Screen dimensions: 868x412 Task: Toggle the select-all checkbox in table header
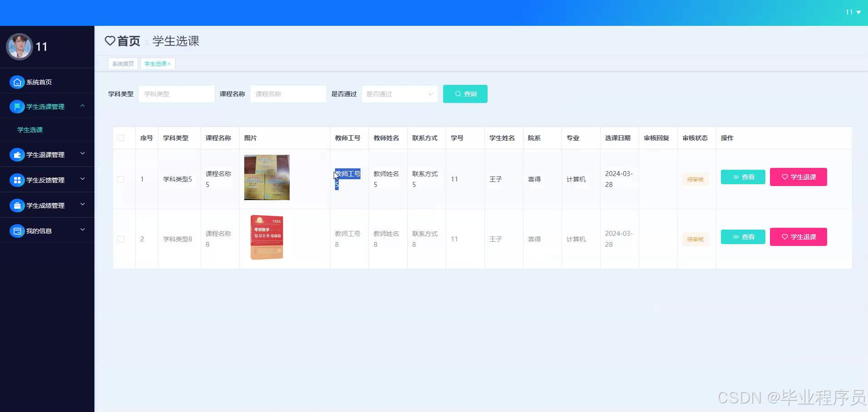pyautogui.click(x=121, y=138)
